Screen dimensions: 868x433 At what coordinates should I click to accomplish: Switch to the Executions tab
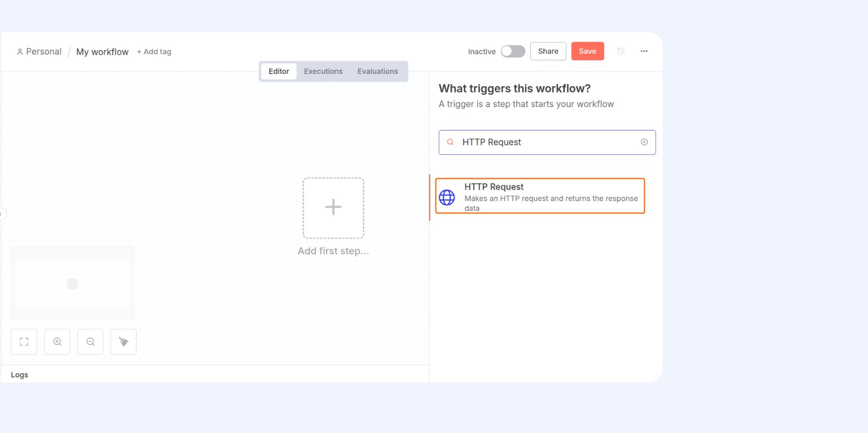click(x=323, y=71)
